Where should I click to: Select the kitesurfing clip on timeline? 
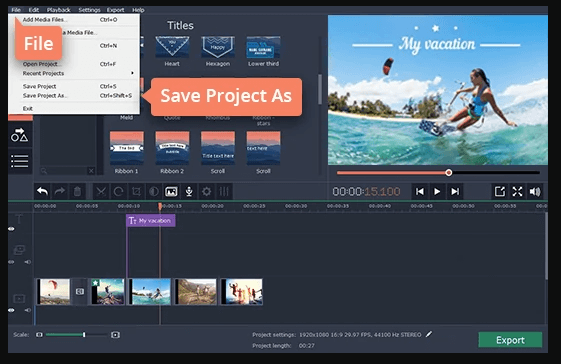point(150,292)
